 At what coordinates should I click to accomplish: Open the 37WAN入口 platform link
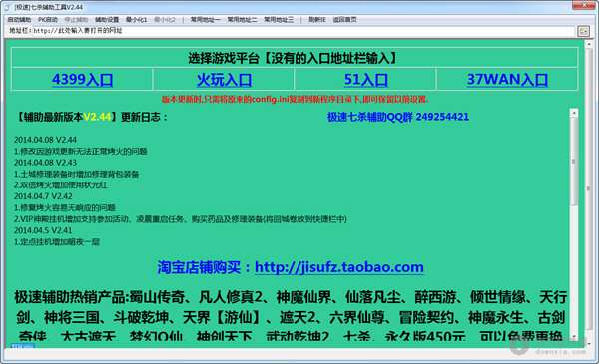click(507, 80)
